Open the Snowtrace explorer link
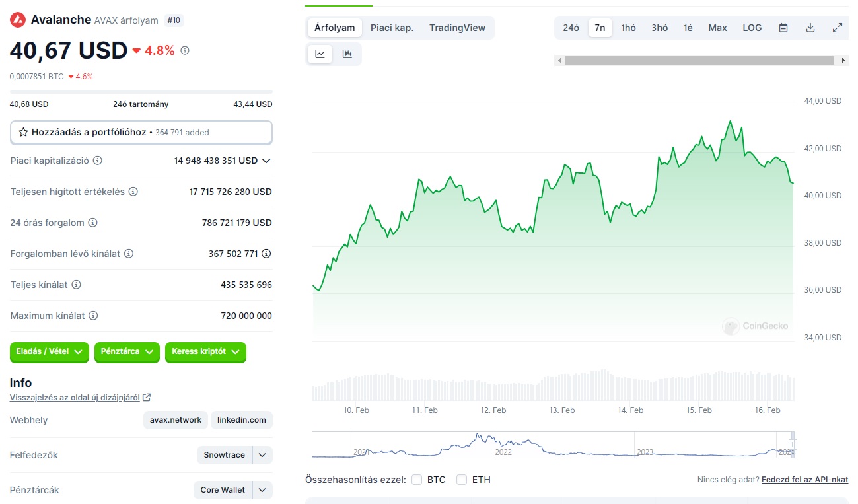The image size is (858, 504). point(225,455)
